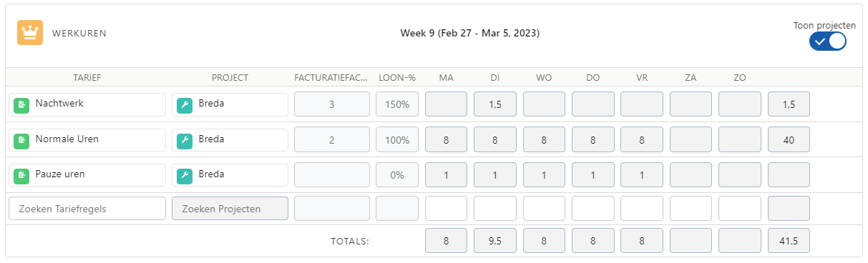Click the green tarief icon beside Pauze uren
The height and width of the screenshot is (263, 868).
tap(21, 175)
